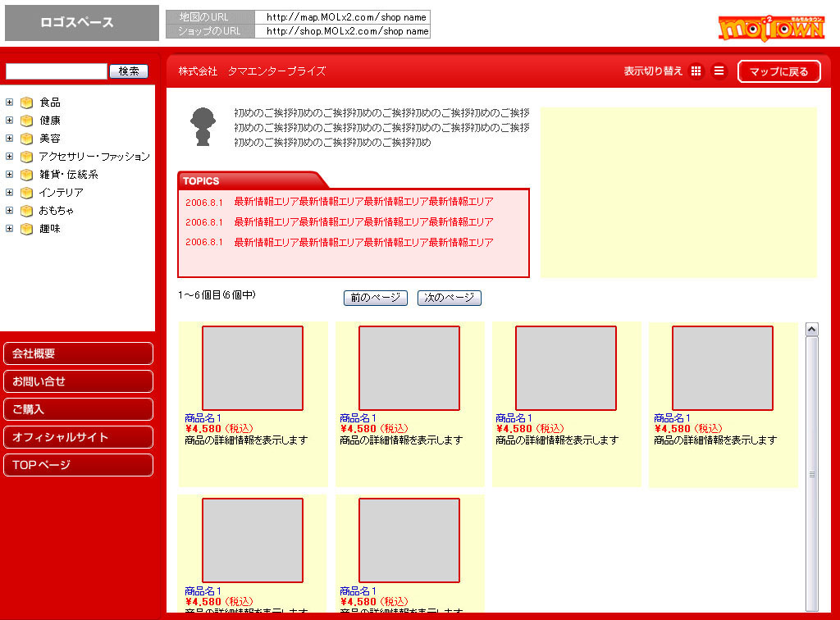Viewport: 840px width, 620px height.
Task: Expand the 雑貨・伝統系 tree node
Action: (x=9, y=174)
